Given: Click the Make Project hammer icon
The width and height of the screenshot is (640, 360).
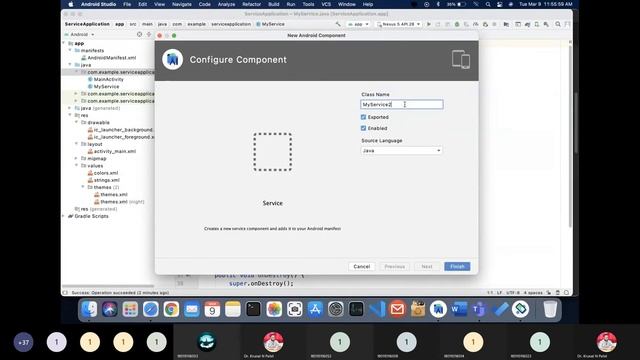Looking at the screenshot, I should click(x=338, y=24).
